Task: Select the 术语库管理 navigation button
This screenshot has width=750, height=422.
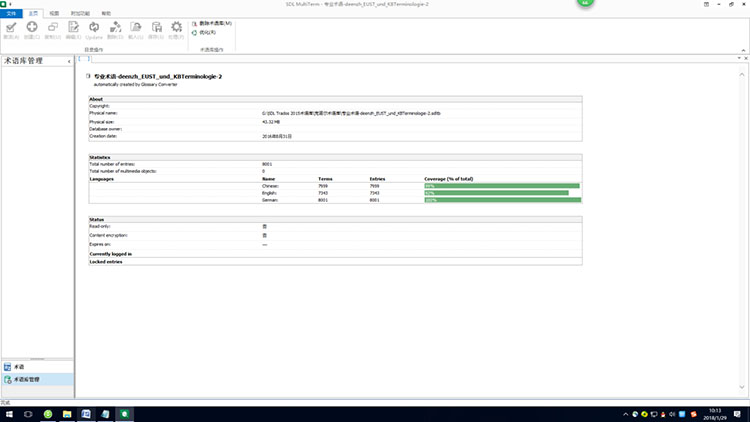Action: click(x=37, y=379)
